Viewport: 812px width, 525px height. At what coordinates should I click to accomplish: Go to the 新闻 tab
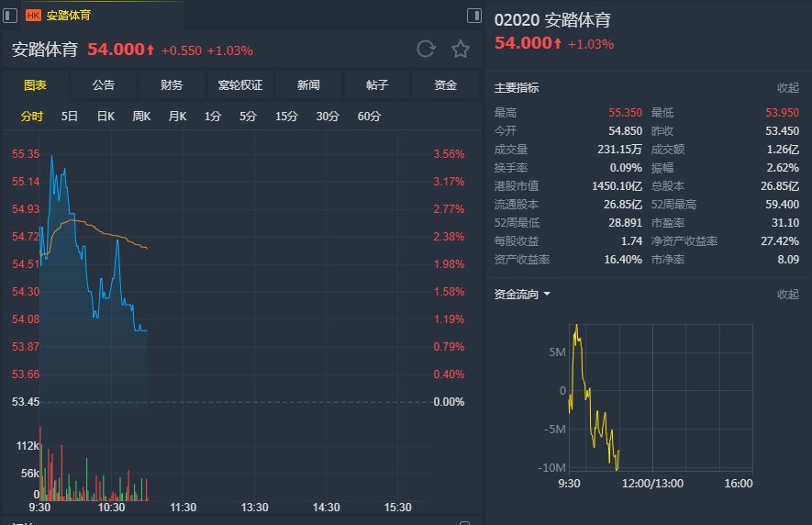tap(308, 85)
